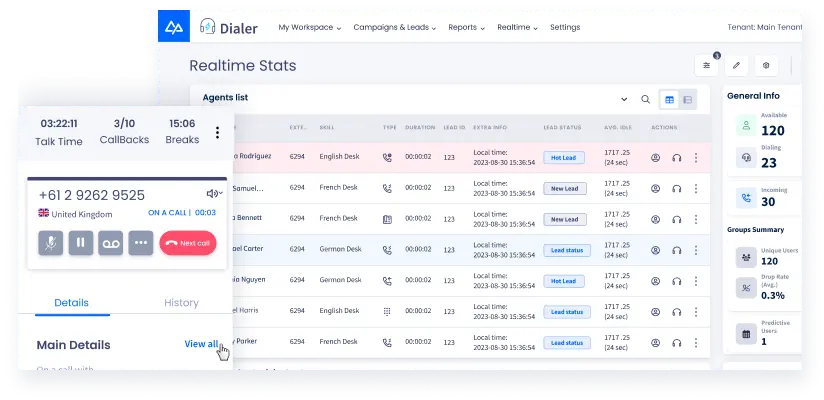Viewport: 824px width, 400px height.
Task: Switch agents list to table view
Action: tap(669, 99)
